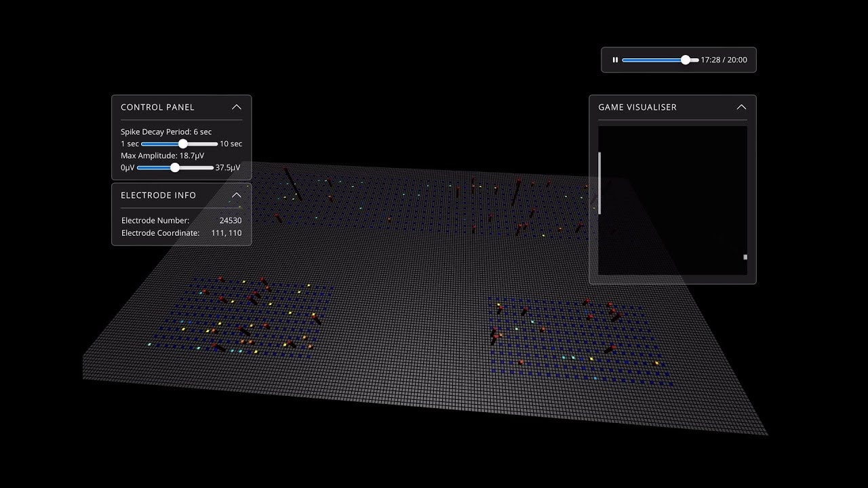Click the Spike Decay Period slider handle
868x488 pixels.
[182, 144]
